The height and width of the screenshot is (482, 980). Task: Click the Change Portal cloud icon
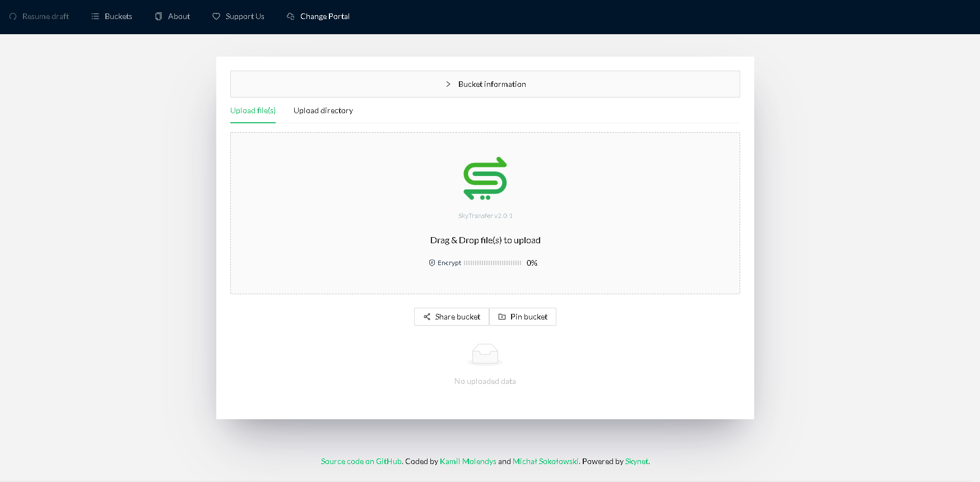click(291, 16)
